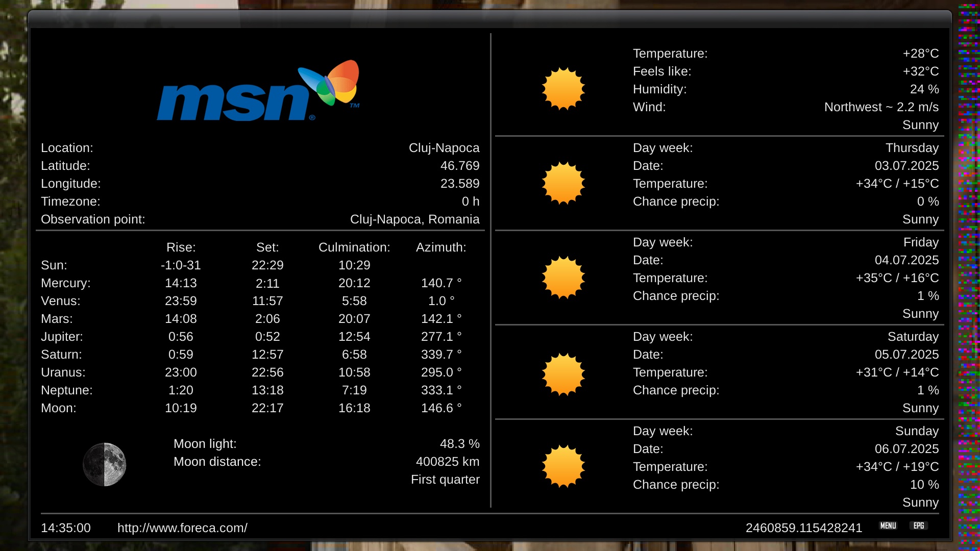
Task: Click the Moon light 48.3 % value
Action: click(x=459, y=444)
